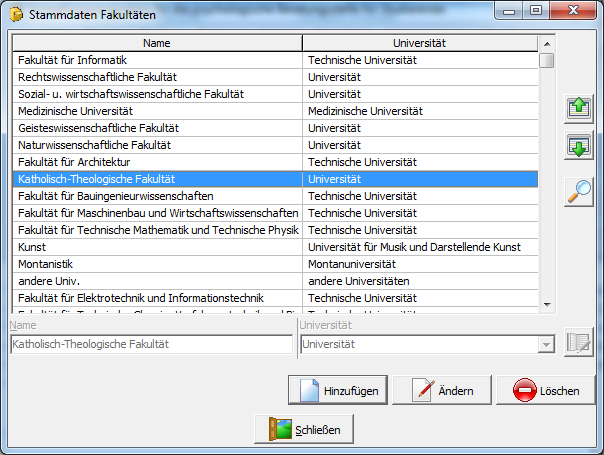Select row Fakultät für Bauingenieurwissenschaften
The height and width of the screenshot is (455, 604).
(x=275, y=196)
